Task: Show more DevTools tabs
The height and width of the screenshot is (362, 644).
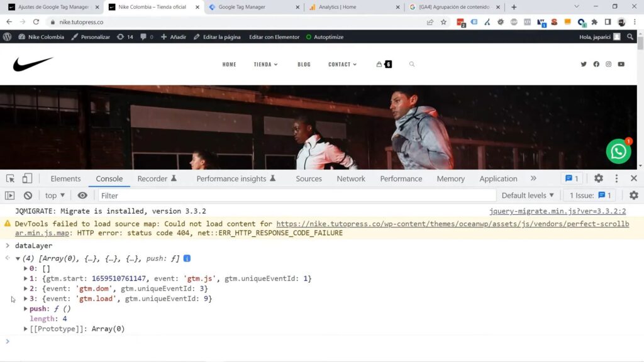Action: tap(533, 178)
